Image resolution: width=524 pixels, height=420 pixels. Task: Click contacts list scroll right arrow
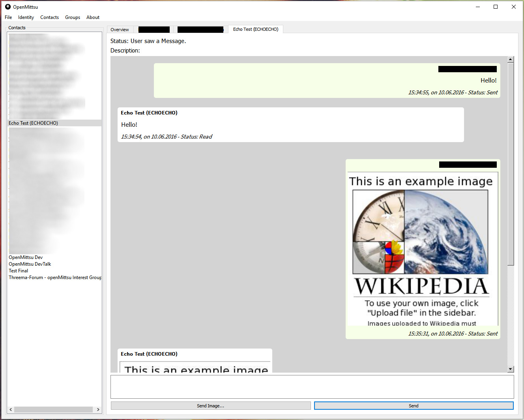[98, 410]
